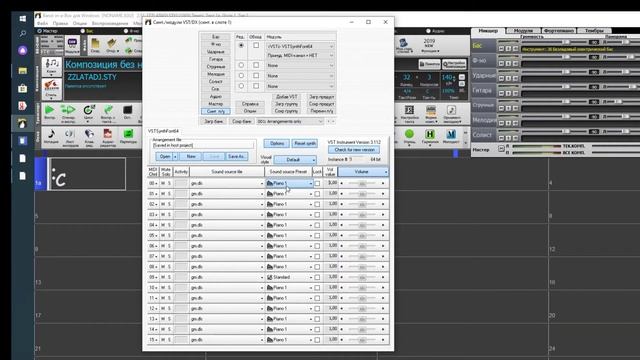
Task: Click the ZZLATADJ.STY style name
Action: coord(92,77)
